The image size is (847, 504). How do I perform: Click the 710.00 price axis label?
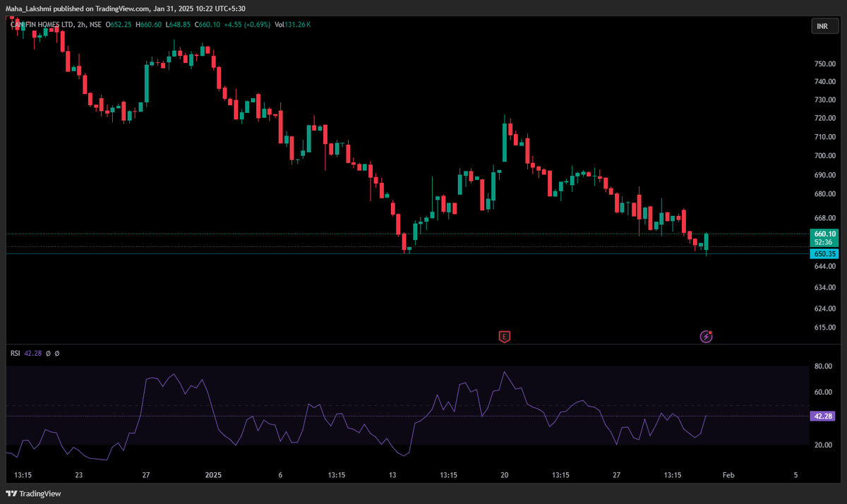[x=825, y=138]
